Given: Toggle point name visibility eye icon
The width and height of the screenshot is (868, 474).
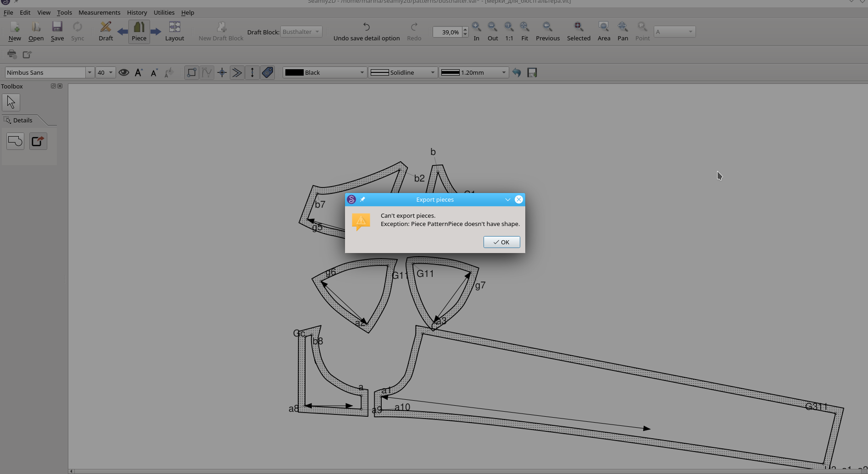Looking at the screenshot, I should pos(123,72).
